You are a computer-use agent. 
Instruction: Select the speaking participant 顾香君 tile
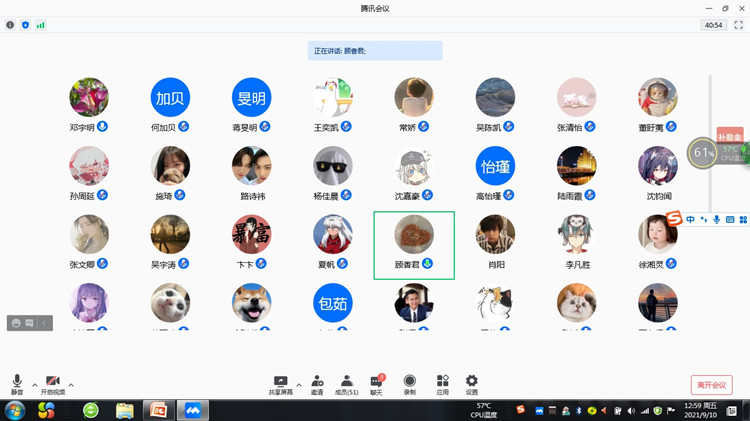(x=414, y=245)
